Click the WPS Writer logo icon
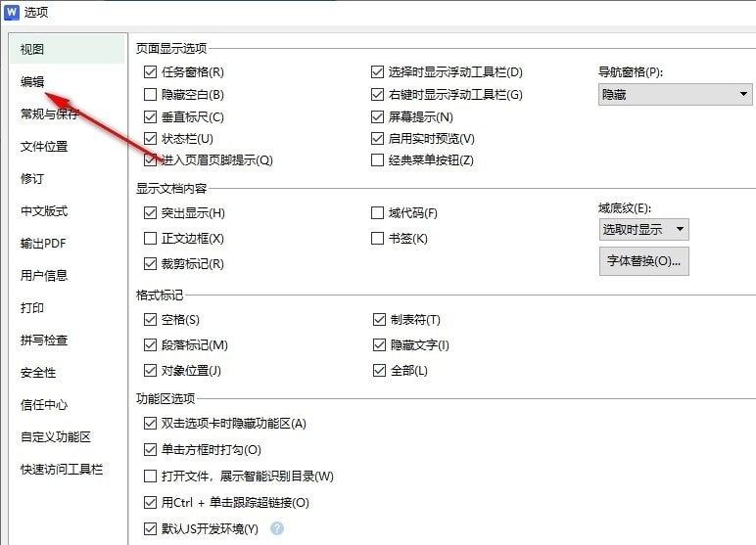 [x=12, y=12]
